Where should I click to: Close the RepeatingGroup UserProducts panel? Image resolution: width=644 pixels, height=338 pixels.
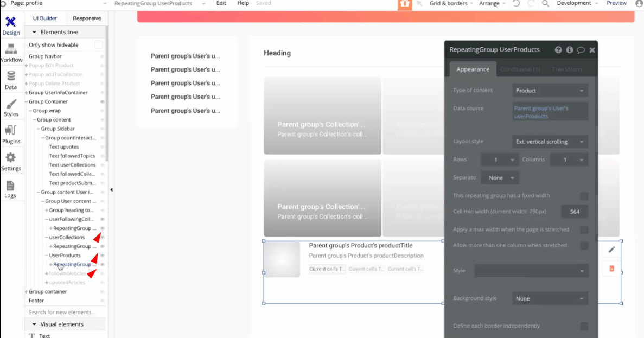(x=592, y=50)
